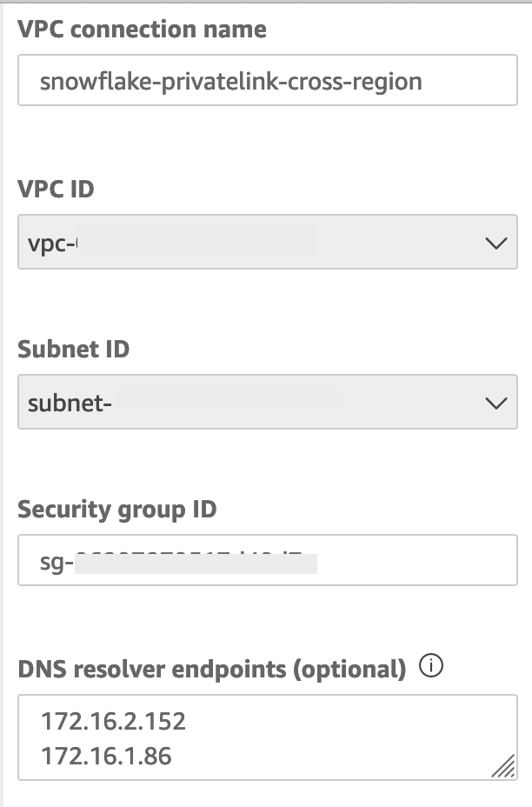Click the 'Subnet ID' label

pos(73,349)
